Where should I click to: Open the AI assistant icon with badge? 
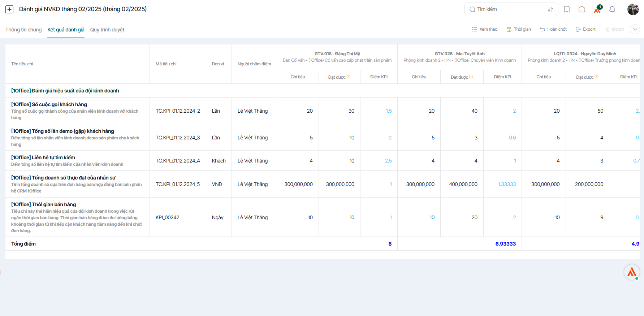click(x=597, y=9)
